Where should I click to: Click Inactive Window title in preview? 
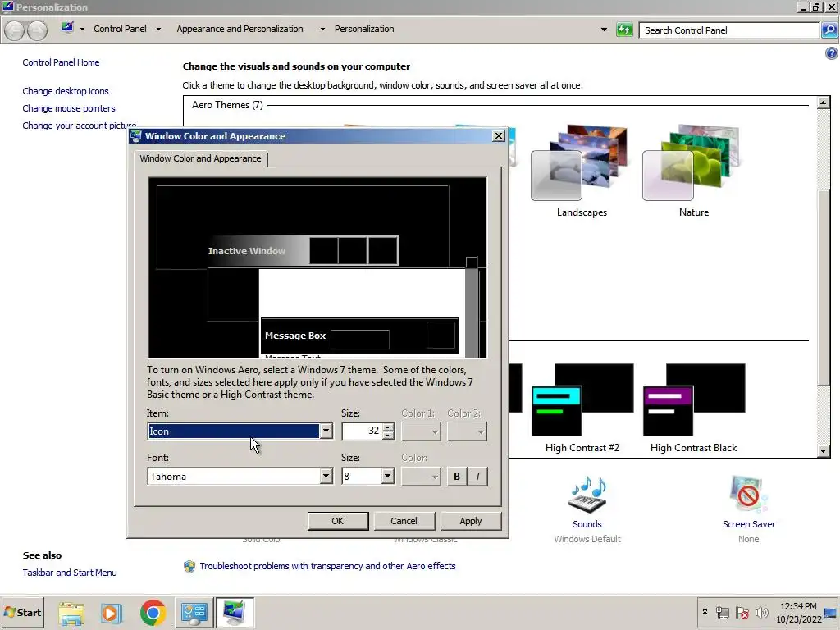(x=246, y=251)
